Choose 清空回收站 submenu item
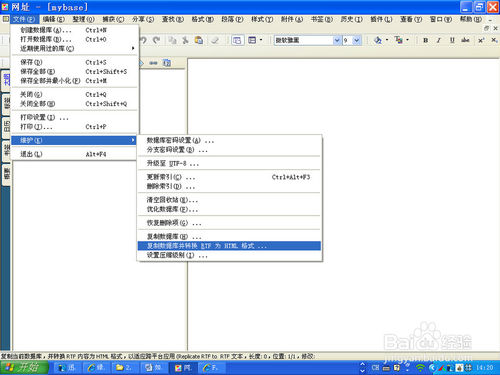 229,200
